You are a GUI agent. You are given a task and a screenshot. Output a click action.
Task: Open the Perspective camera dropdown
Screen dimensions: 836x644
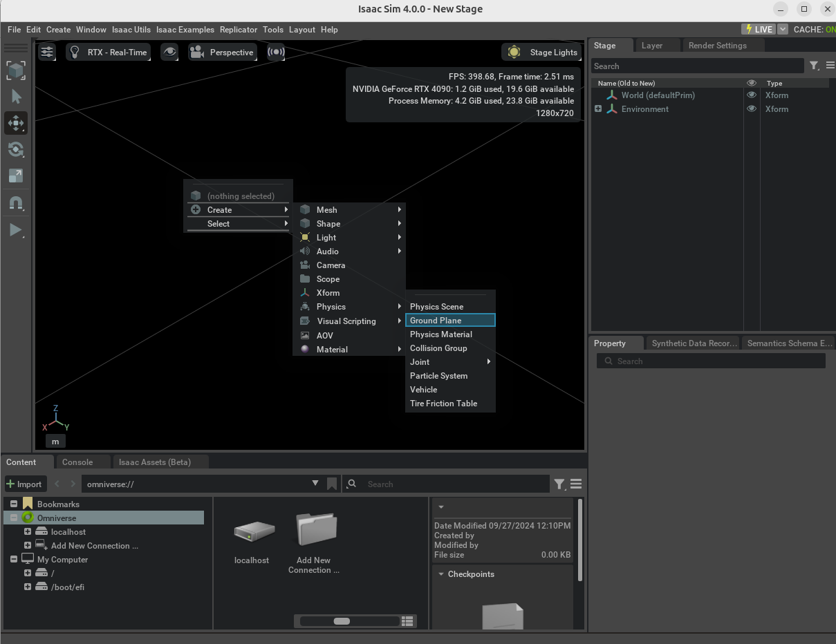(x=222, y=52)
